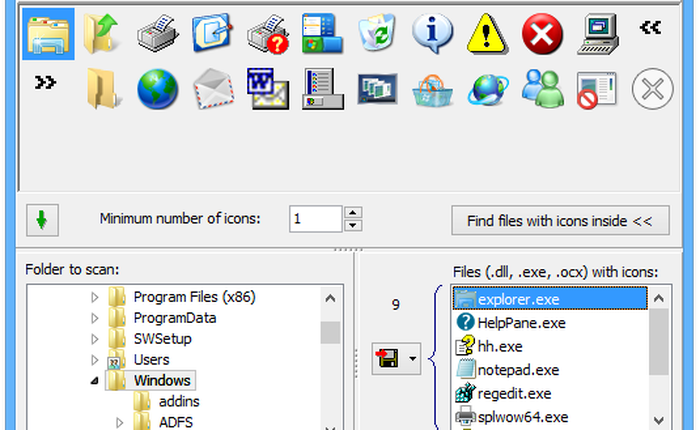The width and height of the screenshot is (700, 430).
Task: Open the save button dropdown arrow
Action: [x=412, y=359]
